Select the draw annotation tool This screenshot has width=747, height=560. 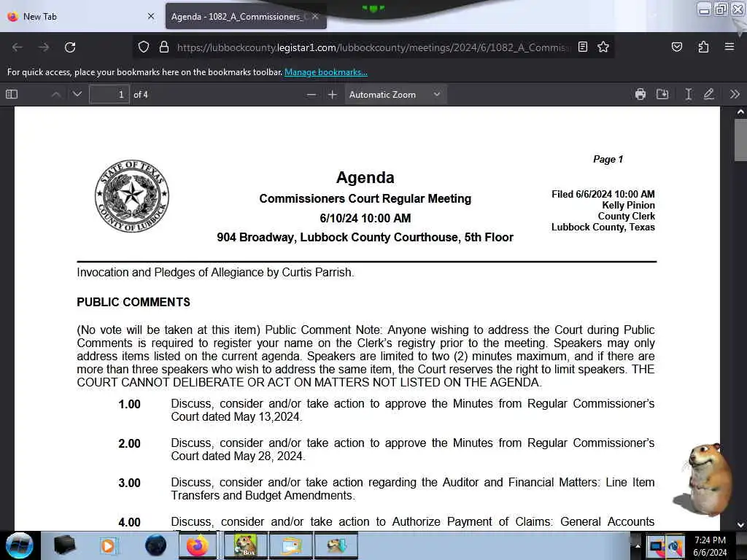click(x=709, y=94)
